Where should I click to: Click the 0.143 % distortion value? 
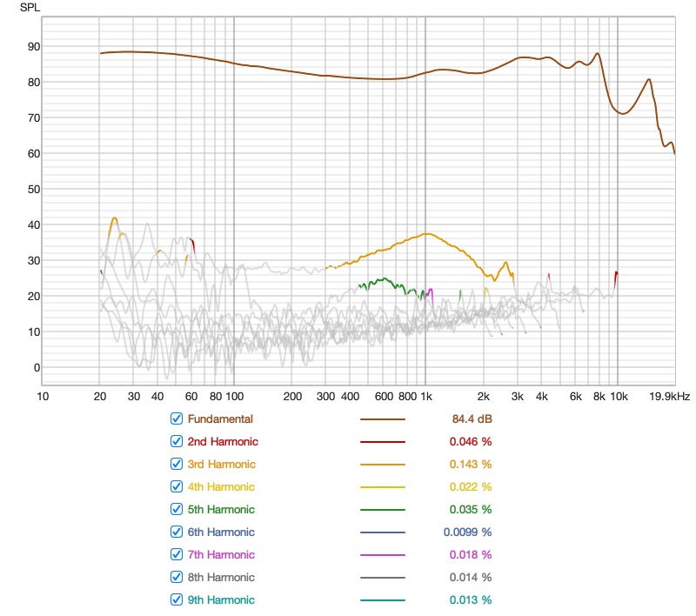click(x=471, y=464)
